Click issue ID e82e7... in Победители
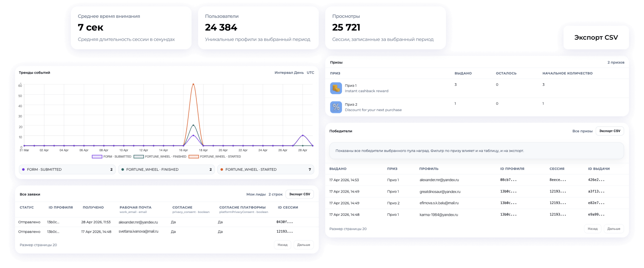This screenshot has width=644, height=268. [596, 203]
